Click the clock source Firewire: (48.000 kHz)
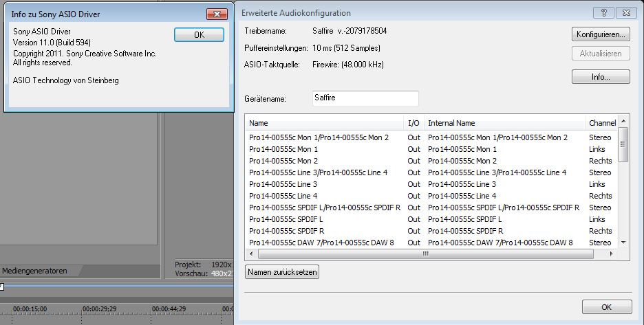 click(x=348, y=65)
